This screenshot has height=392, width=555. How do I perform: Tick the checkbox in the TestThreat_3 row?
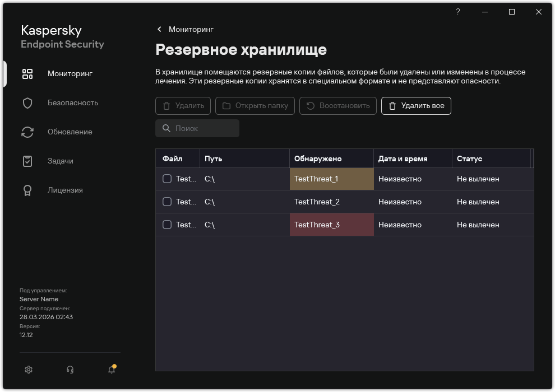pos(167,225)
